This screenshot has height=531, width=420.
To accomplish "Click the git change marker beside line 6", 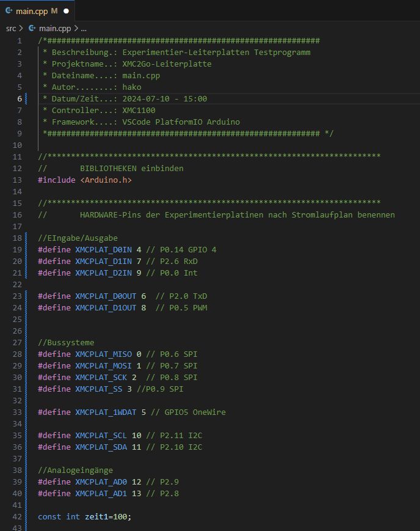I will [x=26, y=99].
